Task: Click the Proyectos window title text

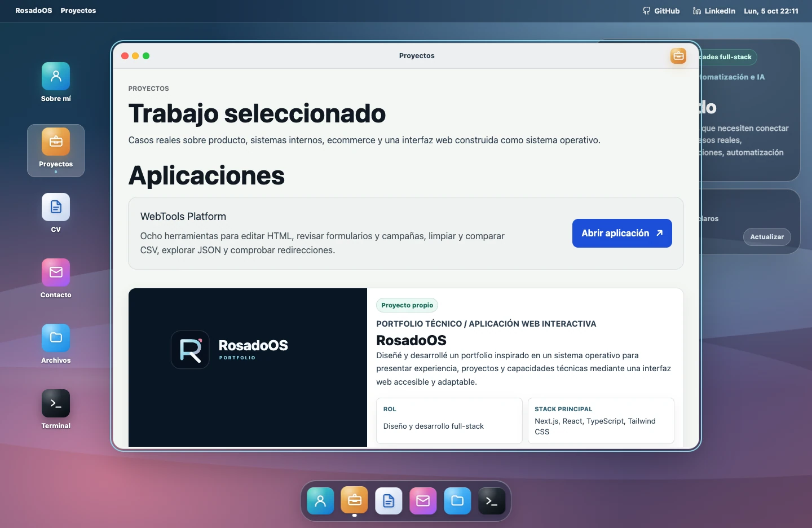Action: pos(417,56)
